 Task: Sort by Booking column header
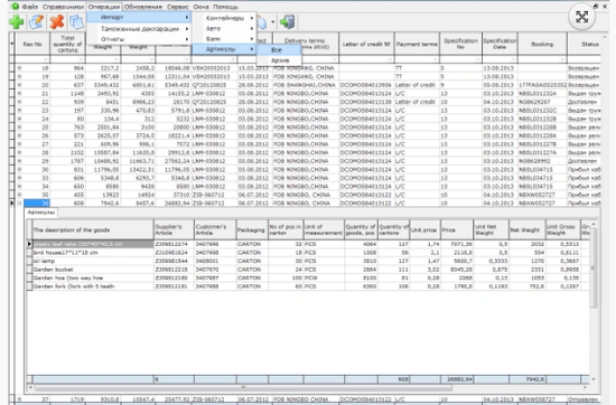click(x=540, y=44)
